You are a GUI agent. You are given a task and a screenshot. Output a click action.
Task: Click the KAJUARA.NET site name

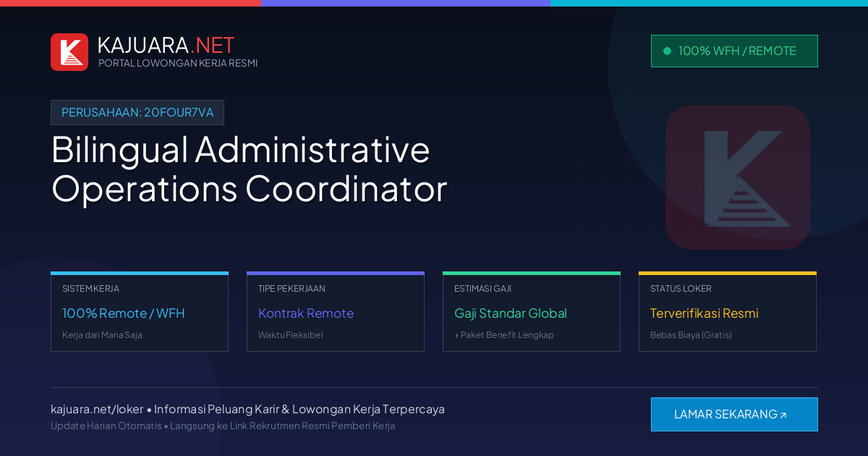click(166, 45)
